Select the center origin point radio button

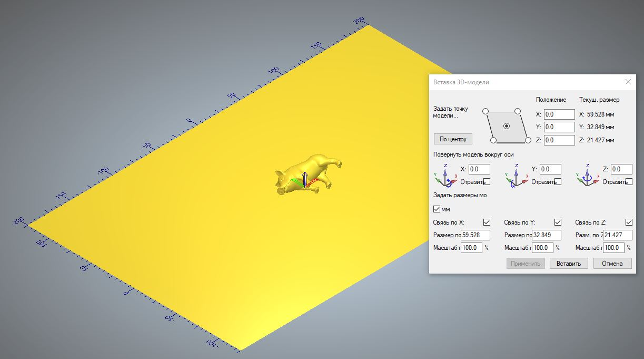pyautogui.click(x=507, y=126)
